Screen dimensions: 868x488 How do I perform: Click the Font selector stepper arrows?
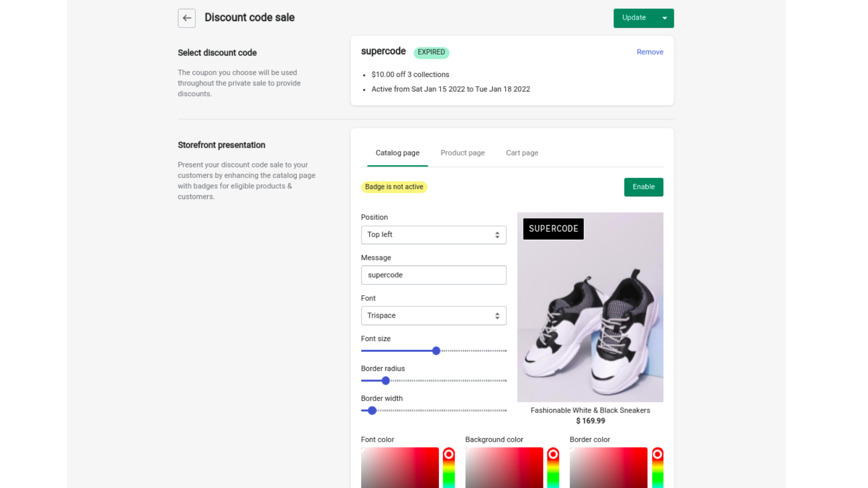click(x=497, y=316)
